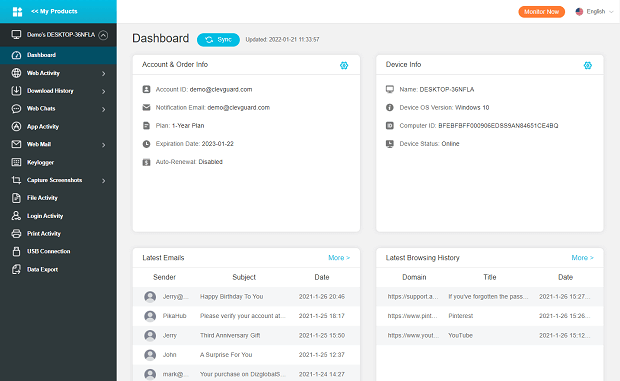620x381 pixels.
Task: Click the Dashboard gauge icon in sidebar
Action: [x=16, y=55]
